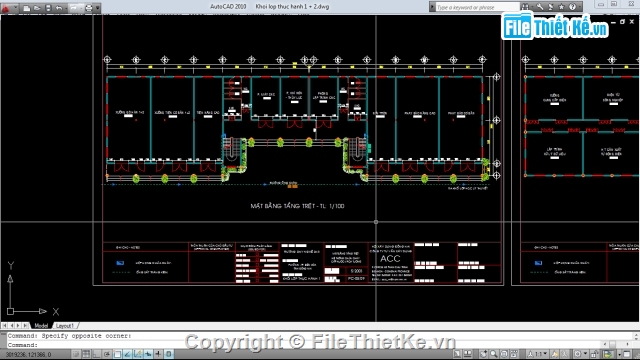This screenshot has width=640, height=360.
Task: Click the Command prompt input line
Action: click(x=304, y=345)
